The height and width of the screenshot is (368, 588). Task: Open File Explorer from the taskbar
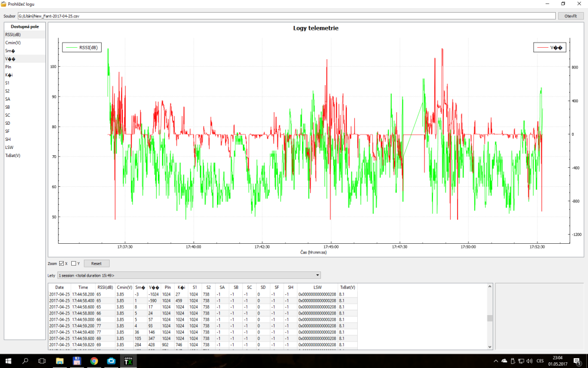click(x=59, y=361)
